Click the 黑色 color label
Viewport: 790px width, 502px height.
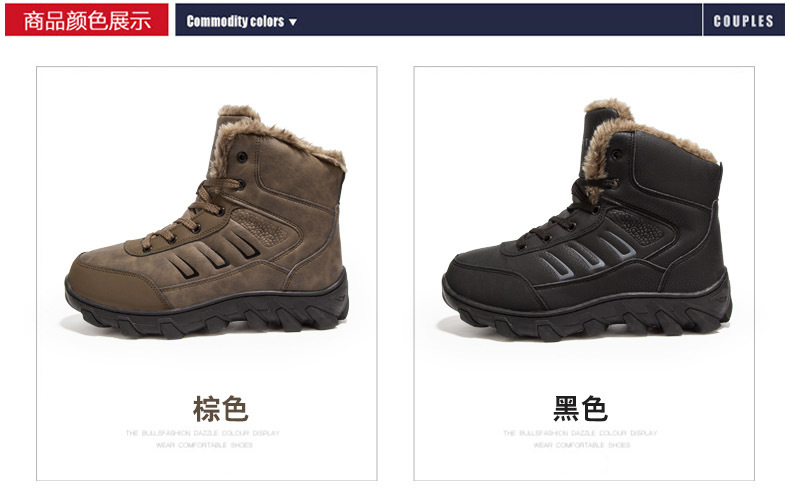click(580, 408)
